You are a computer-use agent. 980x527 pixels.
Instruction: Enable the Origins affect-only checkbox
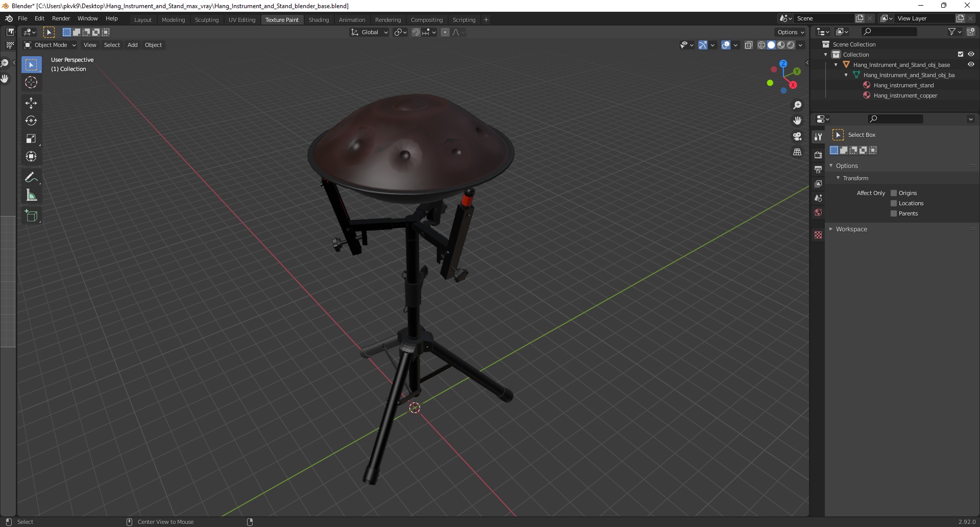coord(894,193)
